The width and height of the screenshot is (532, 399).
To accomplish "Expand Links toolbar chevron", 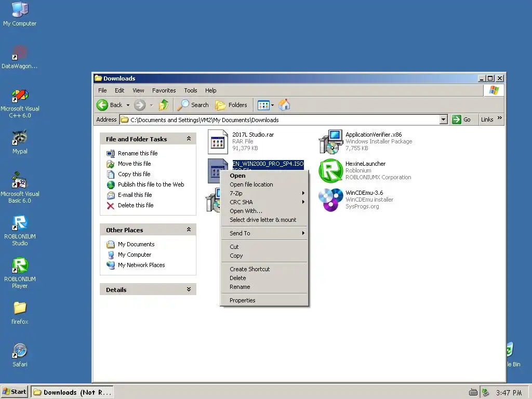I will tap(499, 118).
